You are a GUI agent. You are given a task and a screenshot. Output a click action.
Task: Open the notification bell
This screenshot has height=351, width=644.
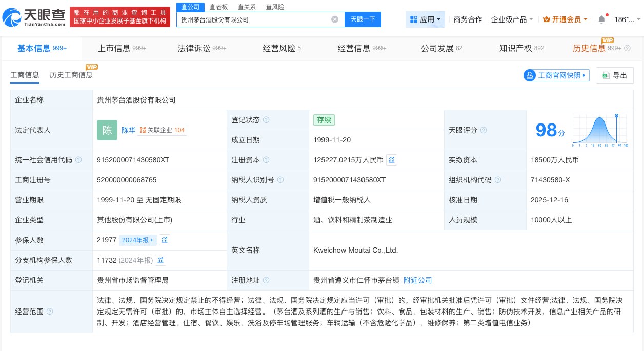pyautogui.click(x=601, y=19)
